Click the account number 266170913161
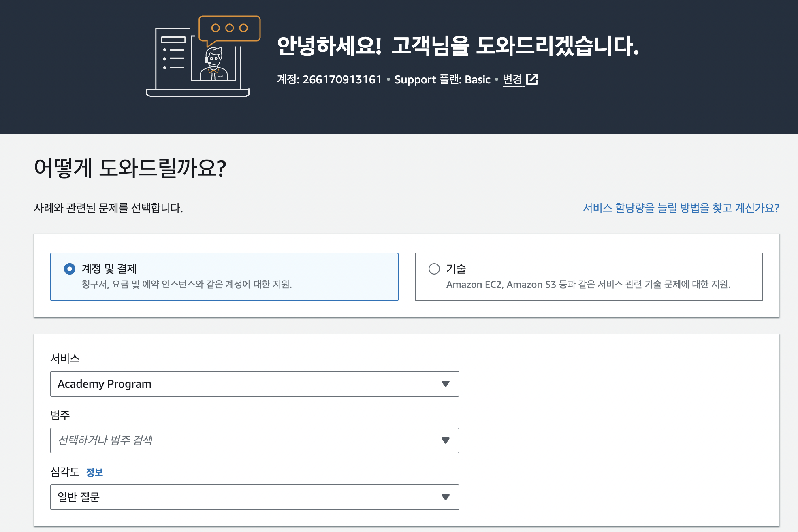798x532 pixels. coord(342,79)
